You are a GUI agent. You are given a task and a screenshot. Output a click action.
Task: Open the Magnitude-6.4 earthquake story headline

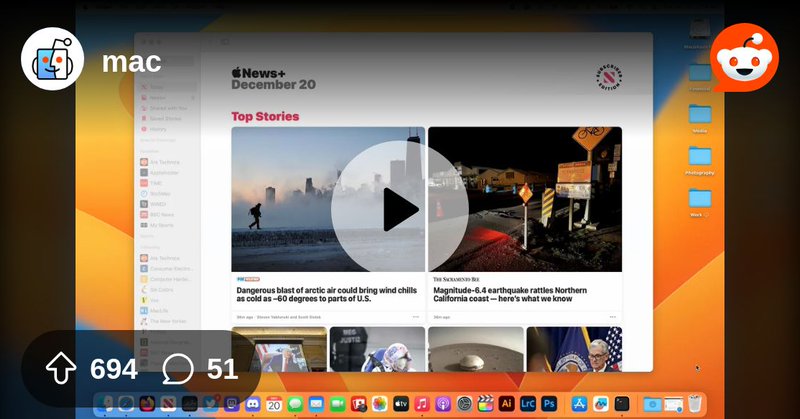(x=510, y=294)
